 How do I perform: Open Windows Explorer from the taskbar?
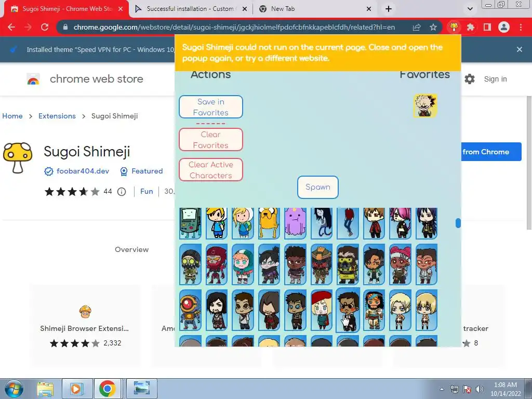click(45, 389)
